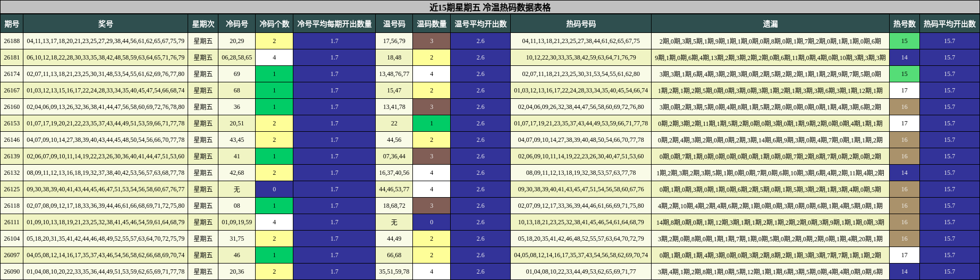
Task: Click the omission cell in row 26139
Action: (x=771, y=156)
